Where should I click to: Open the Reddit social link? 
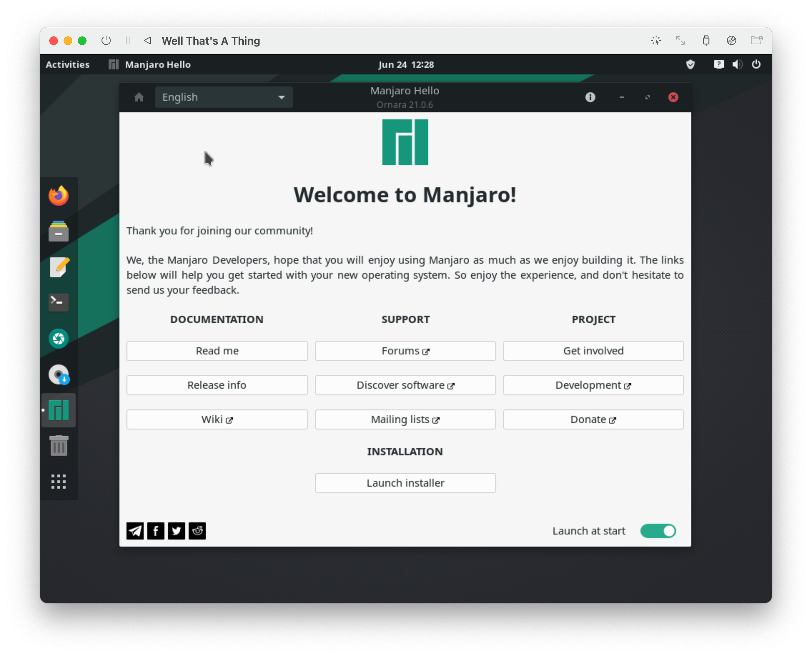(197, 531)
